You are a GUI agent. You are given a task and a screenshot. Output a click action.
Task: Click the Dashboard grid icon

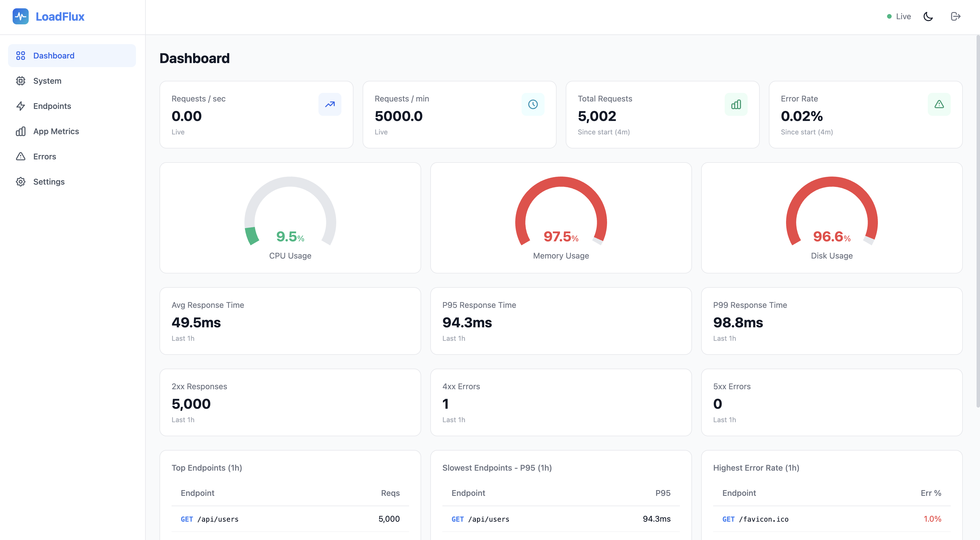point(21,56)
